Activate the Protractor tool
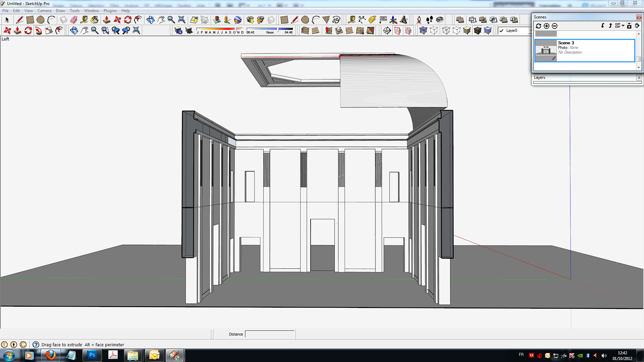Viewport: 644px width, 362px height. (372, 20)
